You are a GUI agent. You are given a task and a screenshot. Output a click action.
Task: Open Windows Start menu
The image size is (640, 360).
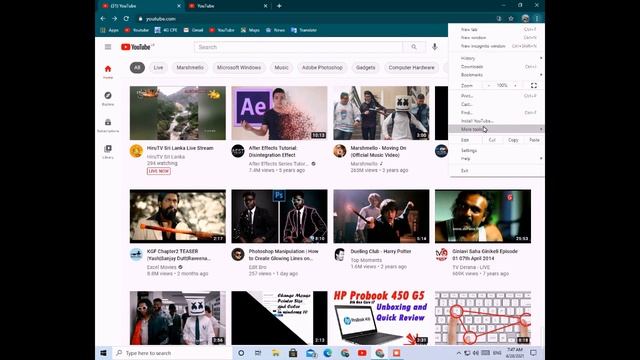(103, 353)
